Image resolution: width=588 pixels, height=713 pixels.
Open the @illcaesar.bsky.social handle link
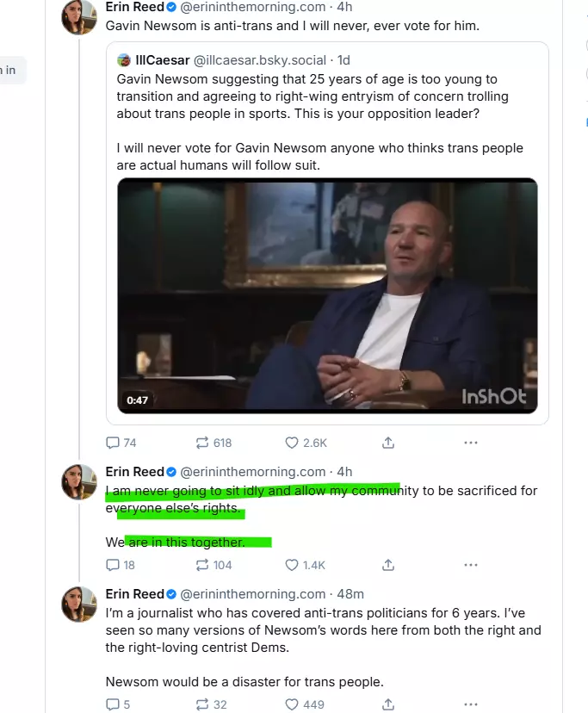coord(259,60)
